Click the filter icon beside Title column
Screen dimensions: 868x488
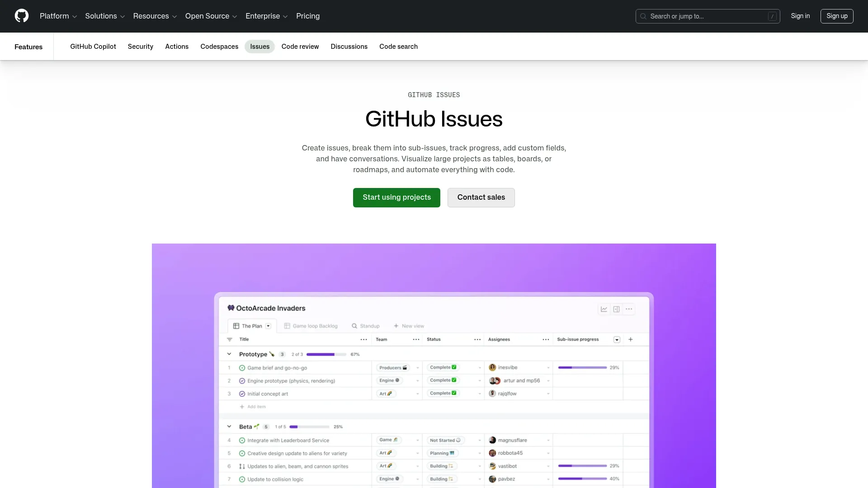pos(230,339)
